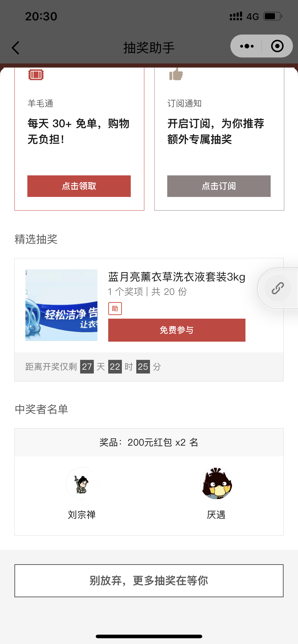Image resolution: width=298 pixels, height=644 pixels.
Task: Join lottery with 免费参与 button
Action: click(x=177, y=330)
